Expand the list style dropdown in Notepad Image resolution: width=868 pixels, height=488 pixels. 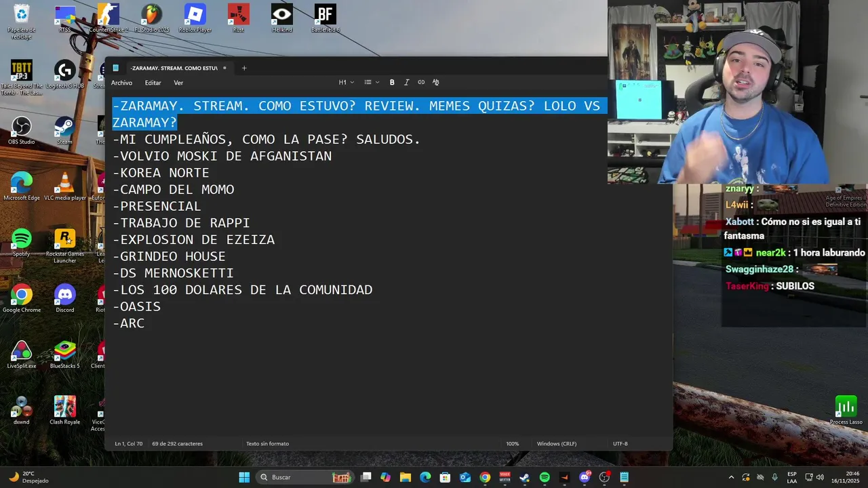tap(372, 83)
